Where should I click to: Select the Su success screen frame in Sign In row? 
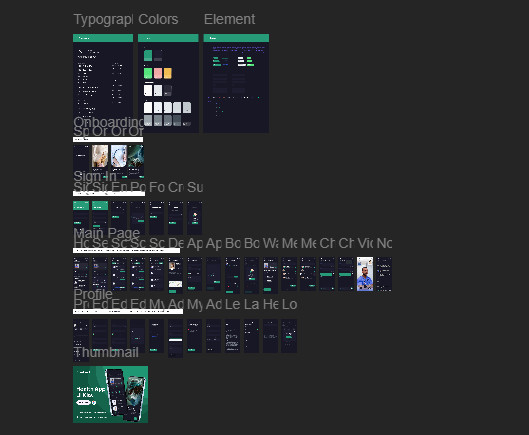point(195,218)
